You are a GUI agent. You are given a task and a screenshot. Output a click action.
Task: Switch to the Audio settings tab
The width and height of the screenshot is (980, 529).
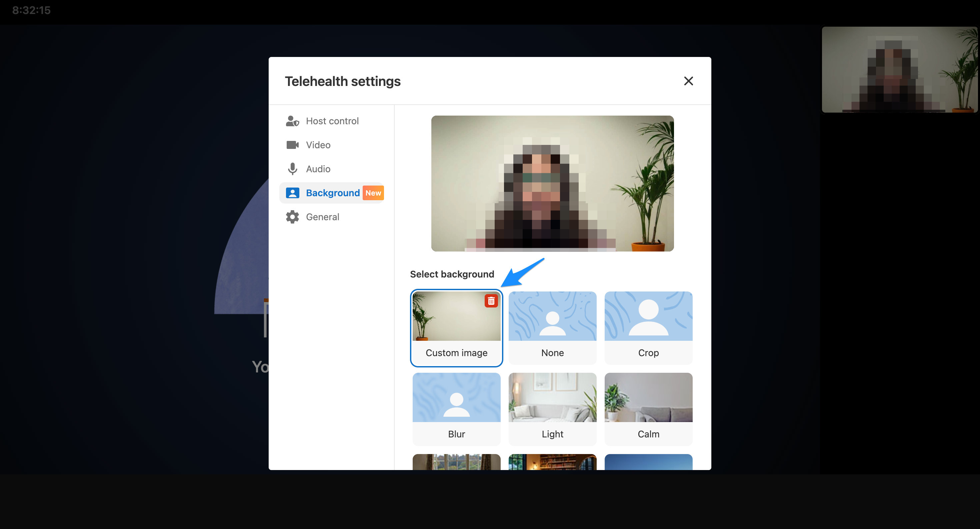[332, 169]
